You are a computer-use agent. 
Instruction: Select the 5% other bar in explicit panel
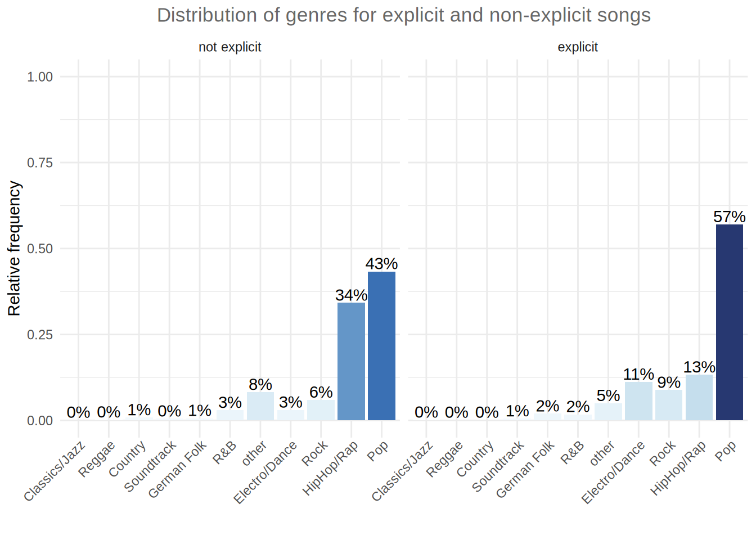coord(608,412)
